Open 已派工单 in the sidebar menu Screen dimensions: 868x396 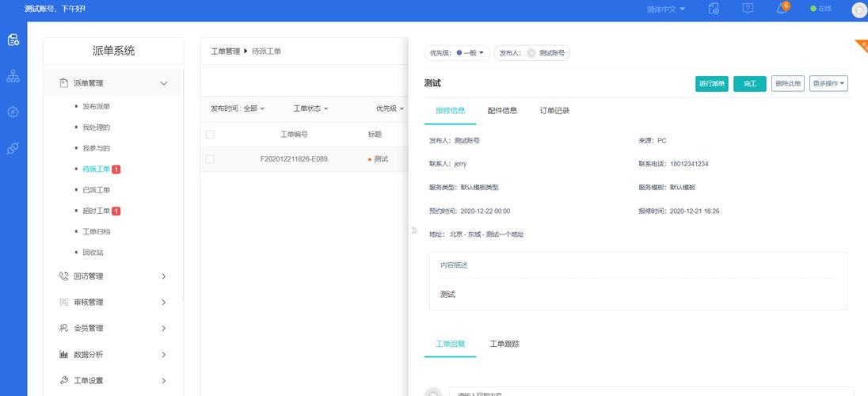click(97, 190)
